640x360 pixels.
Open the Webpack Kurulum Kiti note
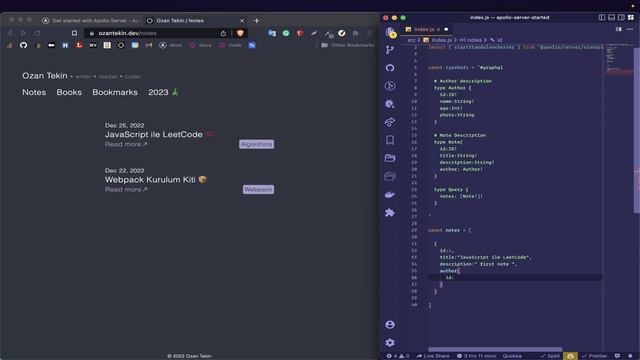point(150,180)
